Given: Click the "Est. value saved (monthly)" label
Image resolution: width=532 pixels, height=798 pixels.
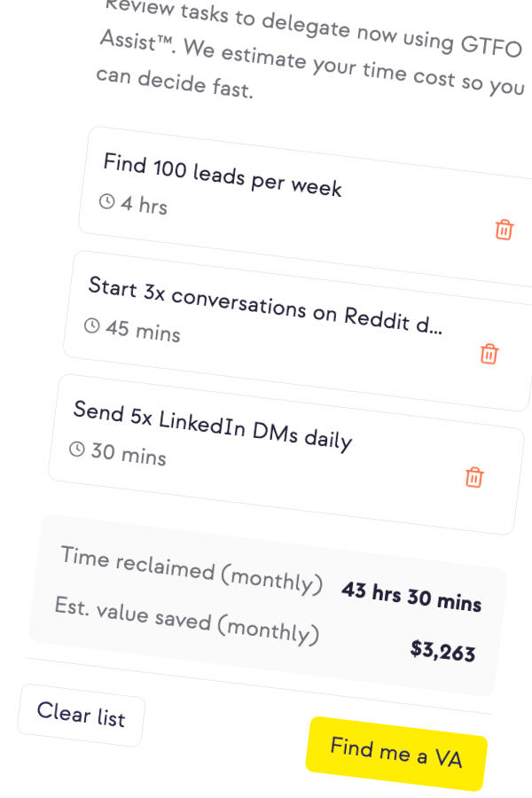Looking at the screenshot, I should tap(186, 619).
